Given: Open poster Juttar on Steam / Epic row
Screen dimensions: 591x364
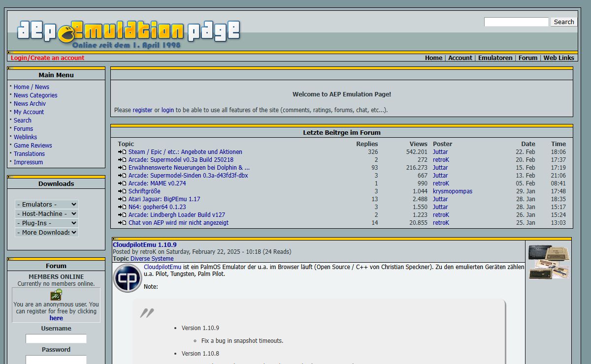Looking at the screenshot, I should (x=440, y=152).
